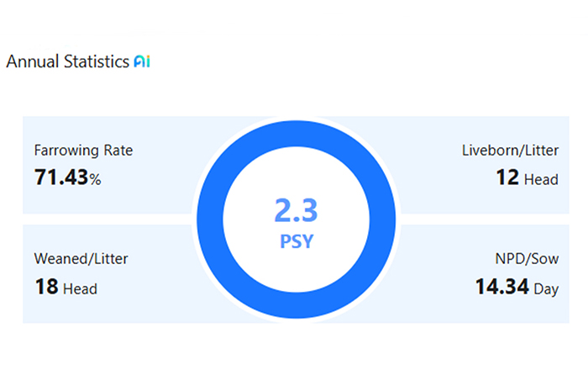Click the PSY label in the ring
Image resolution: width=588 pixels, height=391 pixels.
pos(294,242)
